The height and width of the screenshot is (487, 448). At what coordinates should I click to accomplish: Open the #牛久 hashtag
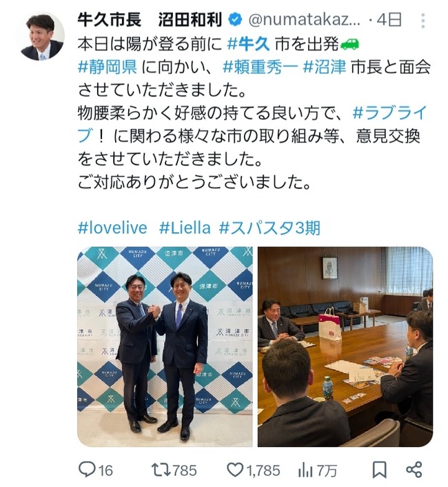(x=248, y=44)
